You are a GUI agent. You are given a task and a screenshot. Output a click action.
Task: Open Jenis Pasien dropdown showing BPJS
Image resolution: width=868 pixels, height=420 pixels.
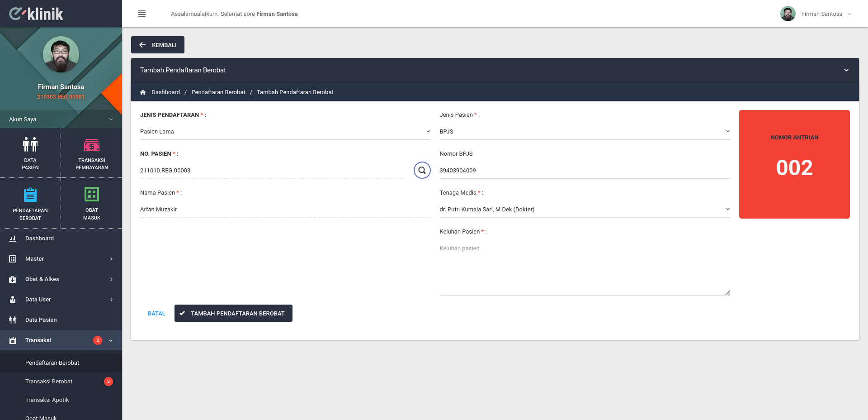(x=585, y=131)
